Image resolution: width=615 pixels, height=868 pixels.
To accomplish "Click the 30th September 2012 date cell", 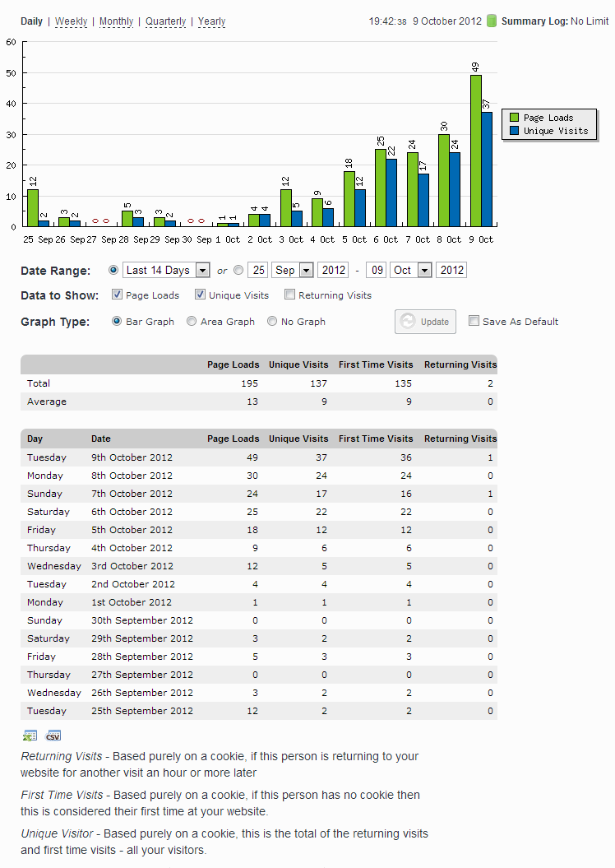I will [142, 620].
